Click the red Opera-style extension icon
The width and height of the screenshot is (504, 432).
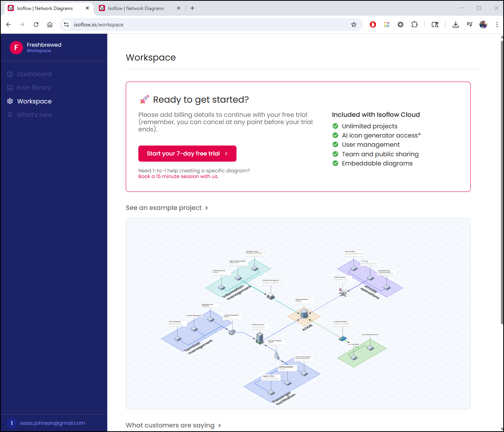(373, 25)
